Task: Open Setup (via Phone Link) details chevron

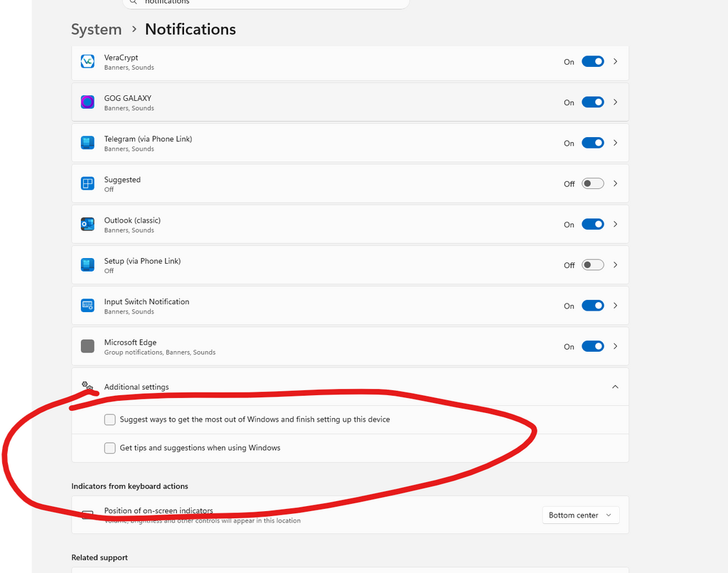Action: click(x=615, y=264)
